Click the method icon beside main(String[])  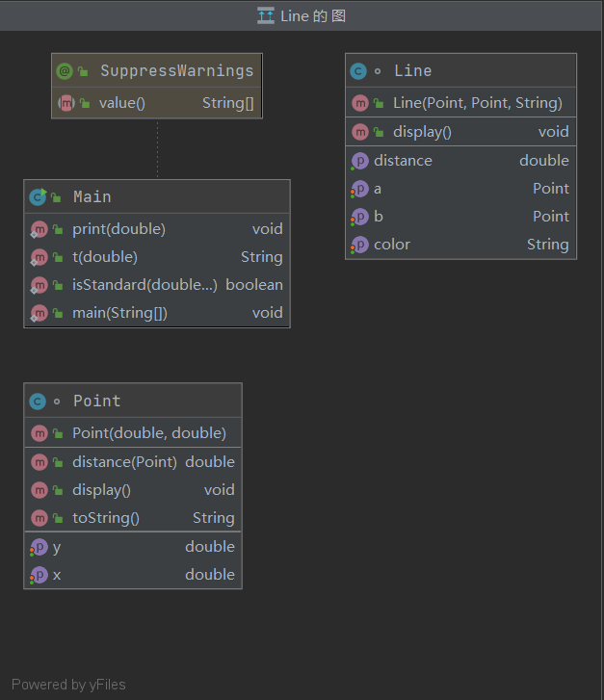click(x=39, y=313)
